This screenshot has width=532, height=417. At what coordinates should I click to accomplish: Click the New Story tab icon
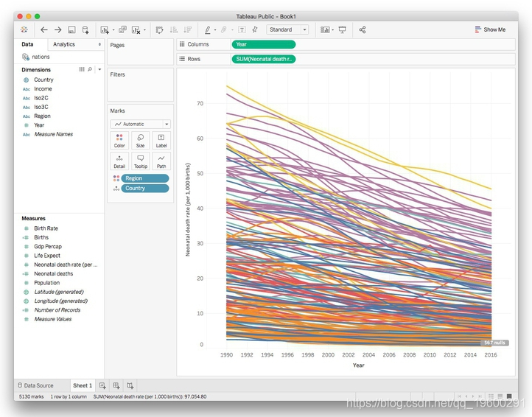[x=130, y=385]
